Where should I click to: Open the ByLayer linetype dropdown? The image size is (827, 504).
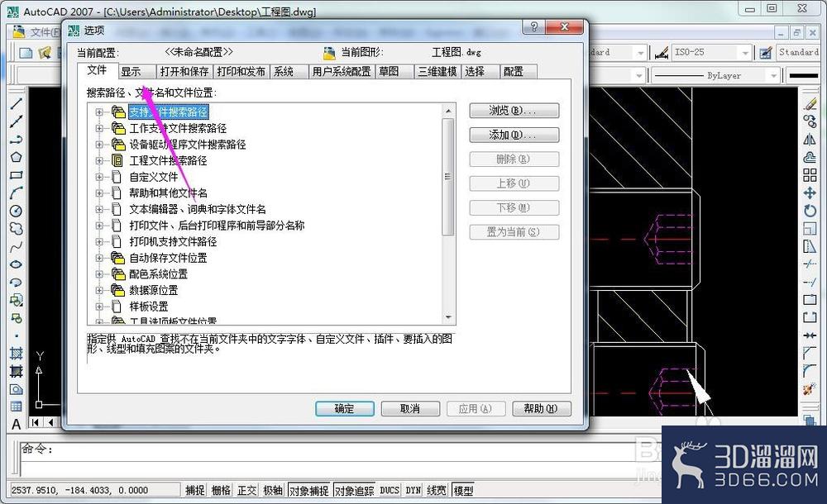[x=773, y=76]
